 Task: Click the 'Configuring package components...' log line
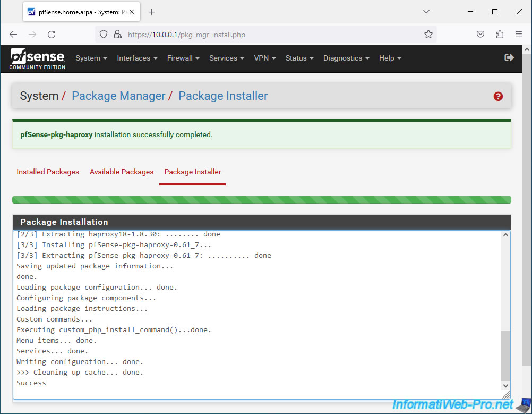pos(86,298)
